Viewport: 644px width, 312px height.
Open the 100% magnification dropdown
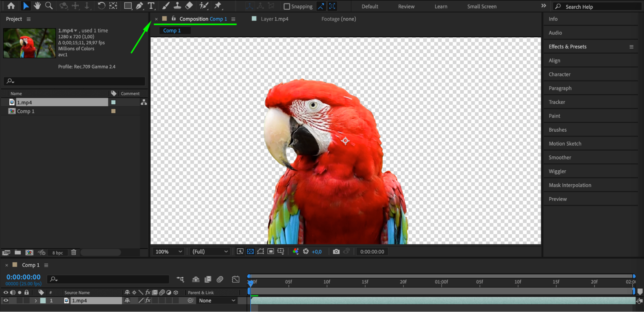point(168,251)
